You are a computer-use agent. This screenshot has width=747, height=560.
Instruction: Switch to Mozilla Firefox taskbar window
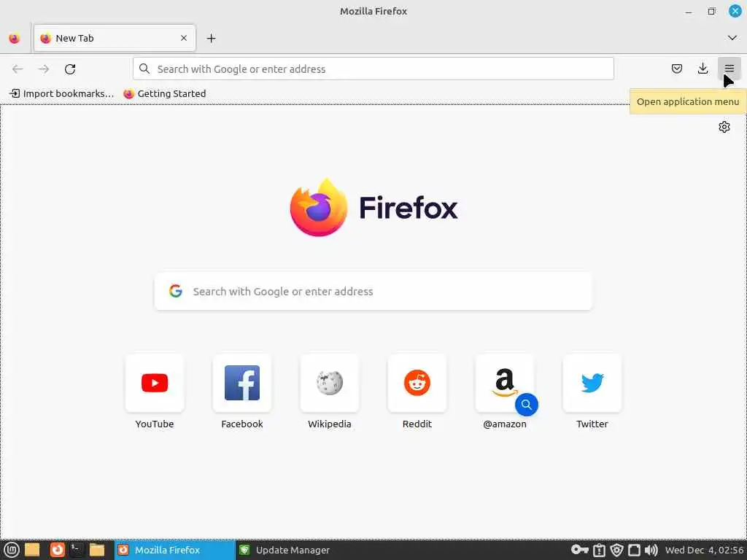pos(174,550)
